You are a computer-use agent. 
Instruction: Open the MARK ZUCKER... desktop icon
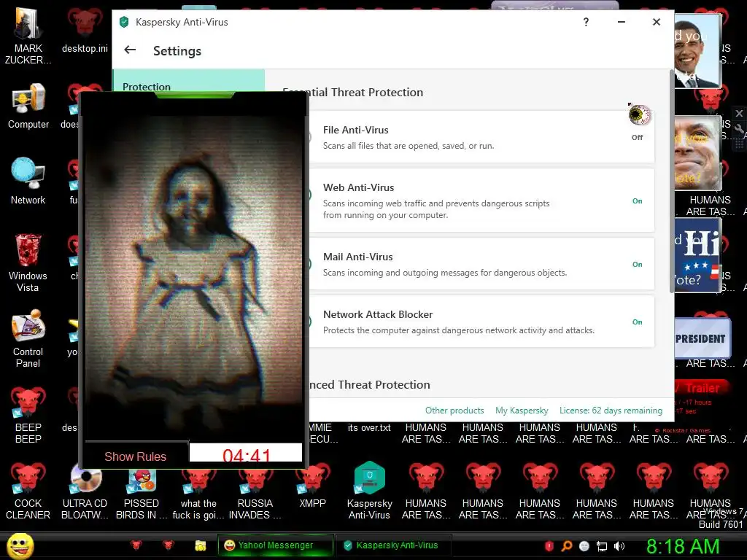[x=28, y=37]
